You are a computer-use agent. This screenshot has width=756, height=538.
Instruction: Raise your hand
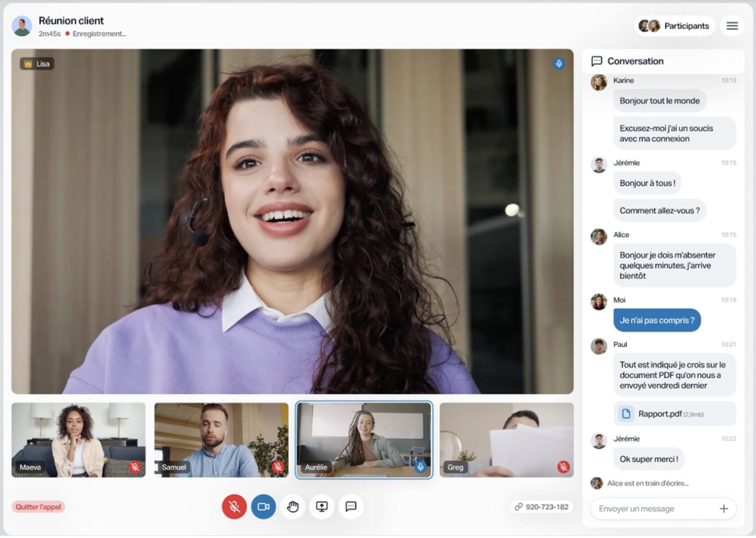coord(292,507)
